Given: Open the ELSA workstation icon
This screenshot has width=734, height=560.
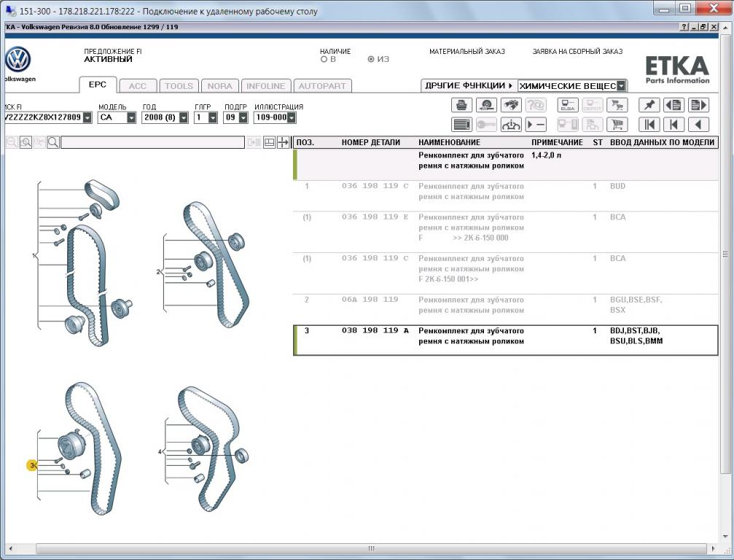Looking at the screenshot, I should pos(568,105).
